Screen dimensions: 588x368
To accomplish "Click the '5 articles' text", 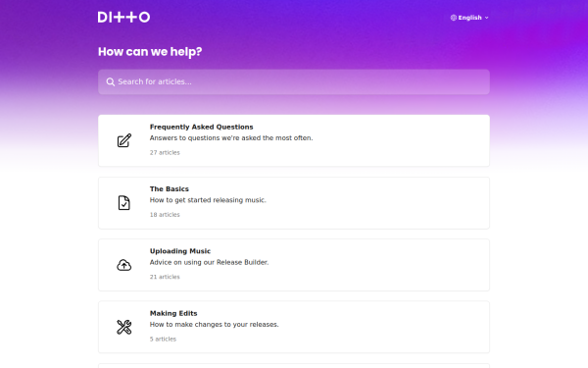I will click(163, 340).
